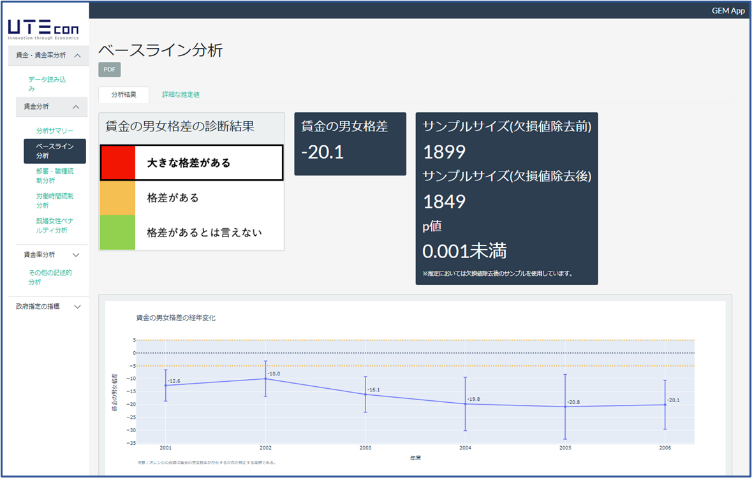The width and height of the screenshot is (752, 478).
Task: Click the -20.1 wage gap value
Action: pos(322,152)
